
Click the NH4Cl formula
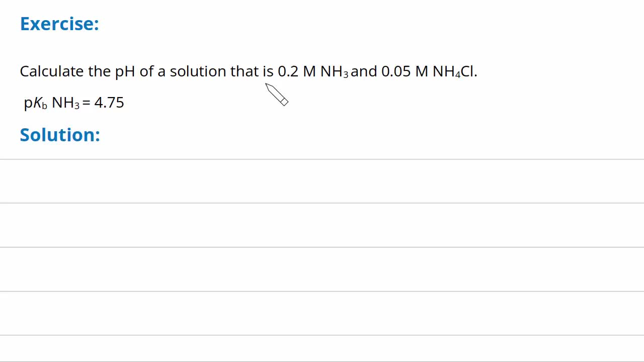click(x=454, y=72)
